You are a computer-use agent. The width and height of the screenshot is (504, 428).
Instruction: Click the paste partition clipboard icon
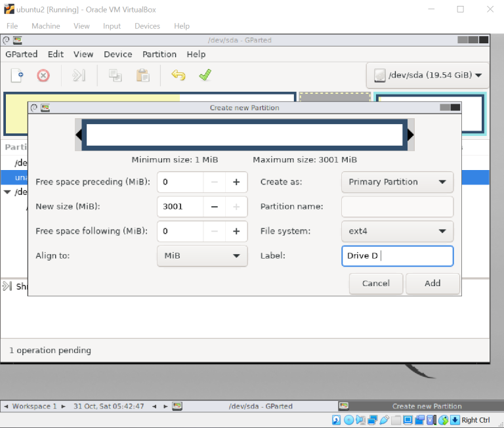coord(142,75)
